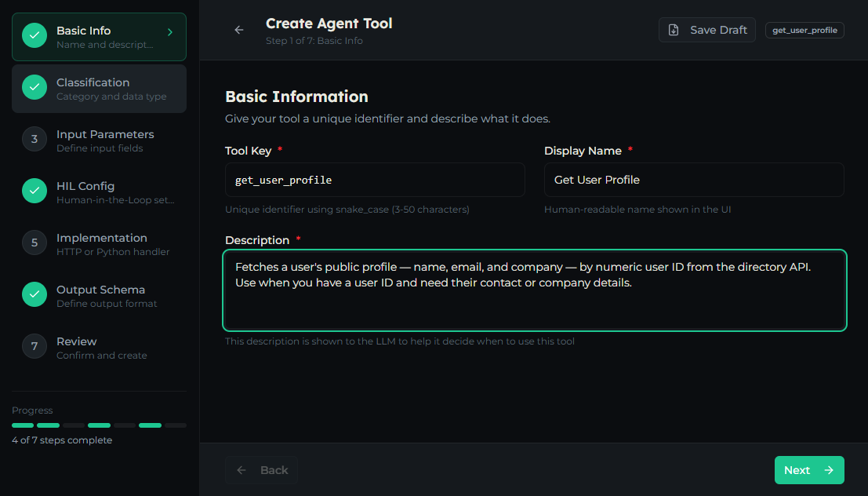Screen dimensions: 868x496
Task: Click the Tool Key label
Action: (x=248, y=151)
